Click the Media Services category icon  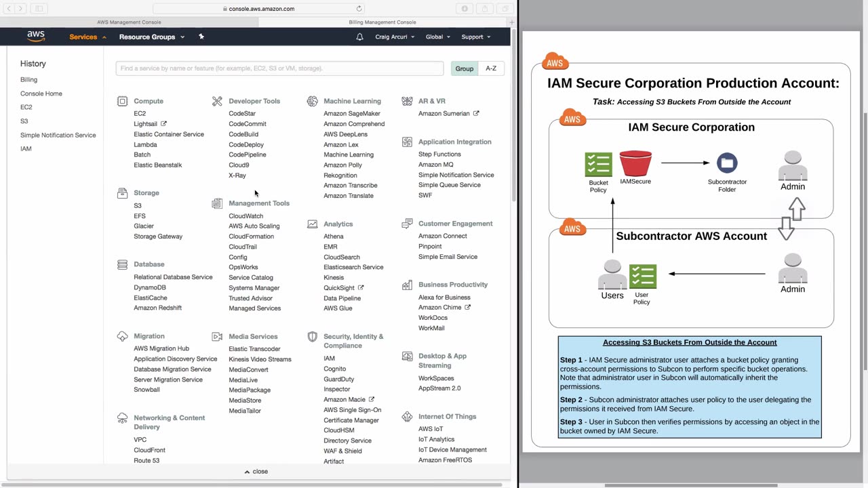pyautogui.click(x=217, y=336)
